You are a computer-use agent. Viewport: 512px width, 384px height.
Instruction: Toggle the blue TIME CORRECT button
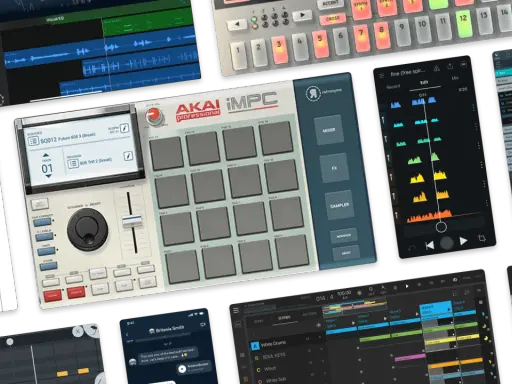point(42,222)
